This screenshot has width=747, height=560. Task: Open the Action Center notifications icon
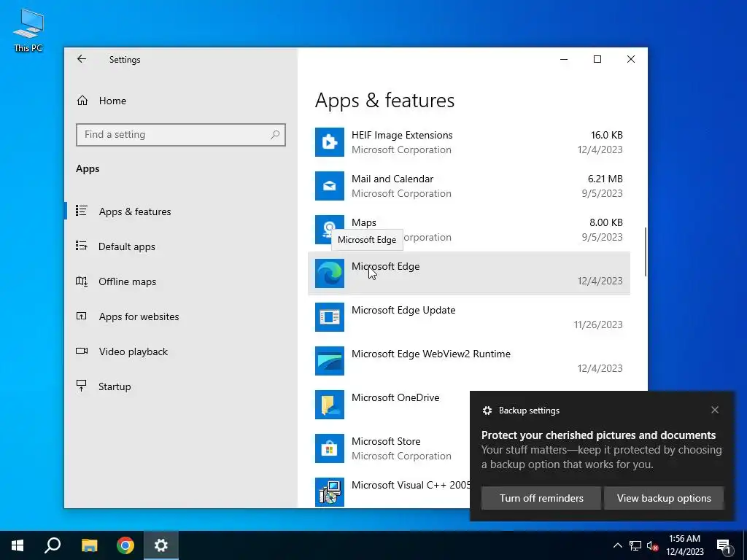pos(724,545)
